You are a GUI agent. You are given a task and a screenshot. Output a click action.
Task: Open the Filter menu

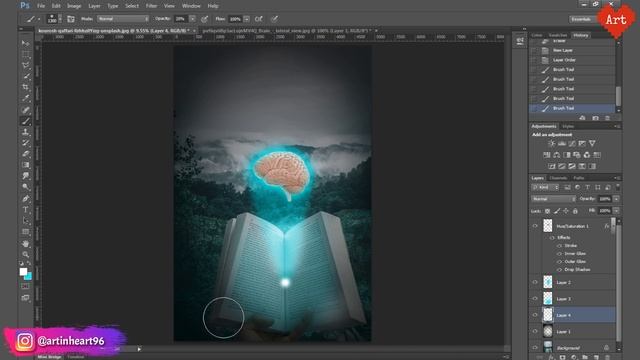click(151, 6)
